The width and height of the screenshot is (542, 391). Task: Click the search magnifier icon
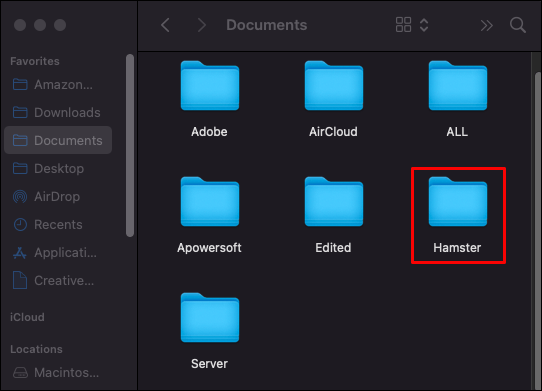coord(518,25)
